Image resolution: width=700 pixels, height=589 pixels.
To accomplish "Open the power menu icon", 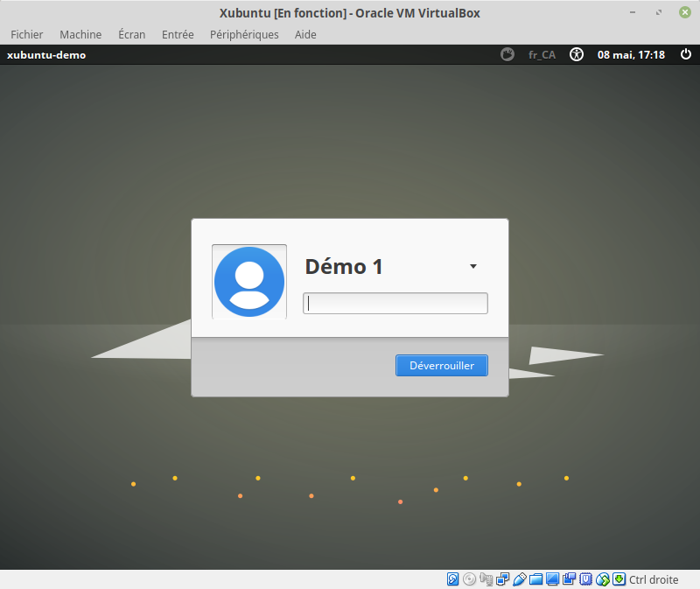I will coord(685,54).
